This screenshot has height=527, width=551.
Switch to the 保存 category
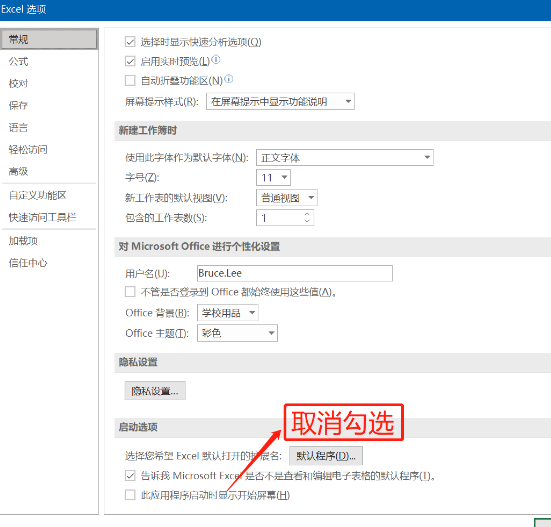click(18, 105)
